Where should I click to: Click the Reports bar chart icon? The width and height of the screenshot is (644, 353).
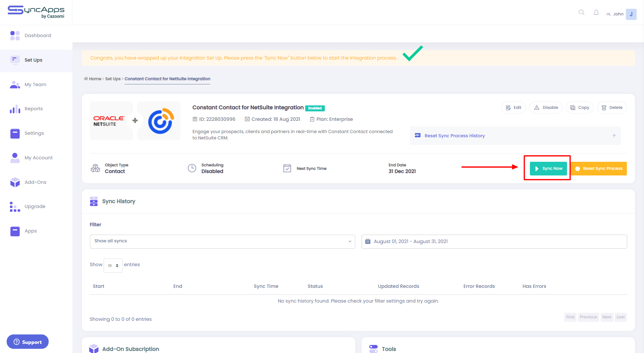click(15, 109)
